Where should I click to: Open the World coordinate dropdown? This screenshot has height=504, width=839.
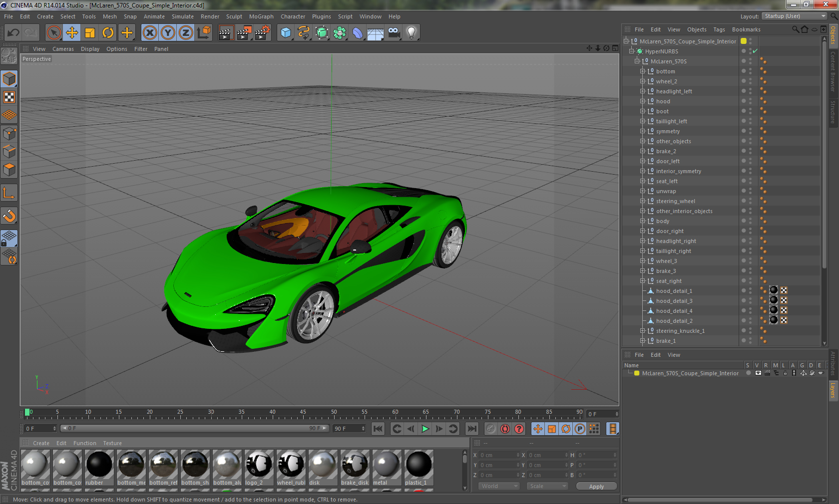[x=499, y=486]
